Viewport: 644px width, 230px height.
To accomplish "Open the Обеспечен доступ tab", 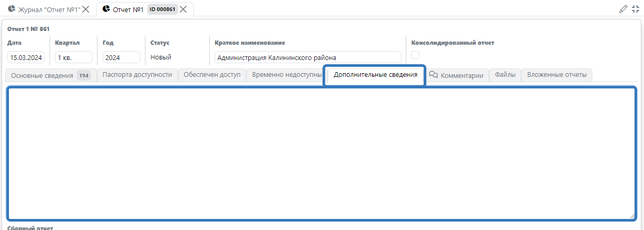I will point(212,75).
